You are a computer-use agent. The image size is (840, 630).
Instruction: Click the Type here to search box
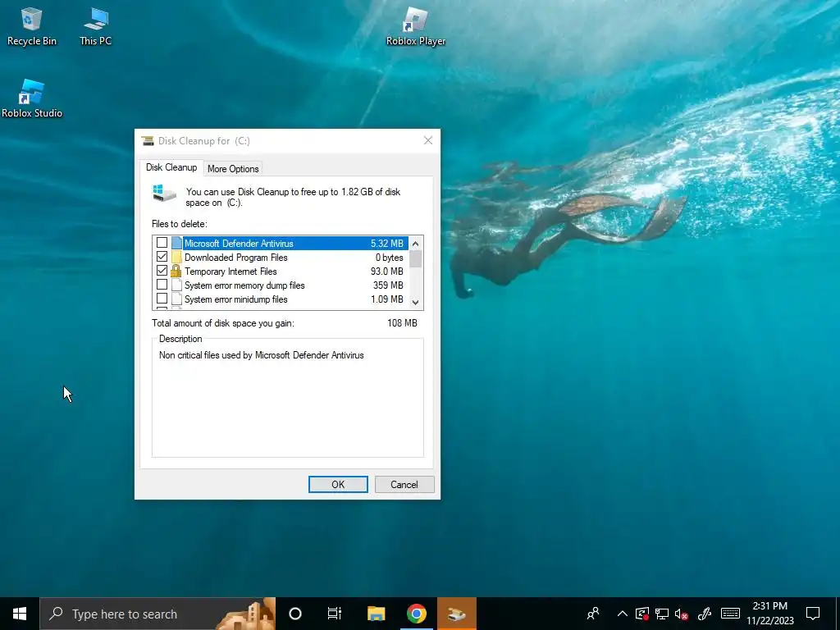tap(157, 614)
